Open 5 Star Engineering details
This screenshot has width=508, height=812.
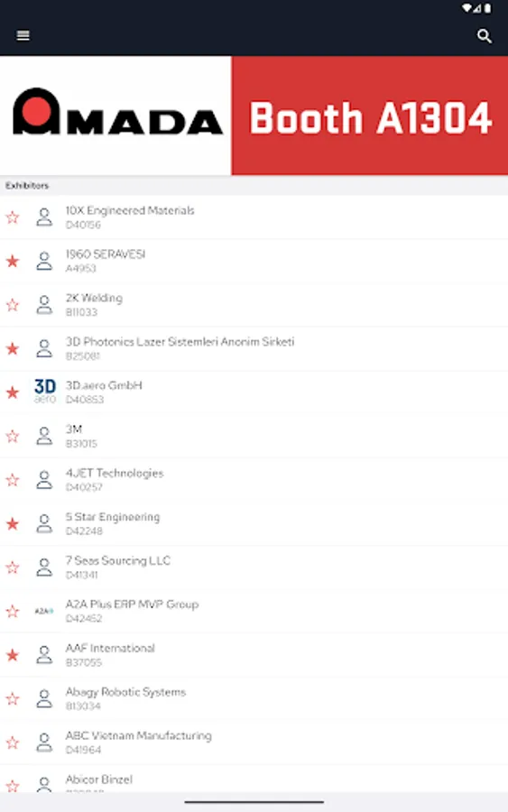pos(254,523)
